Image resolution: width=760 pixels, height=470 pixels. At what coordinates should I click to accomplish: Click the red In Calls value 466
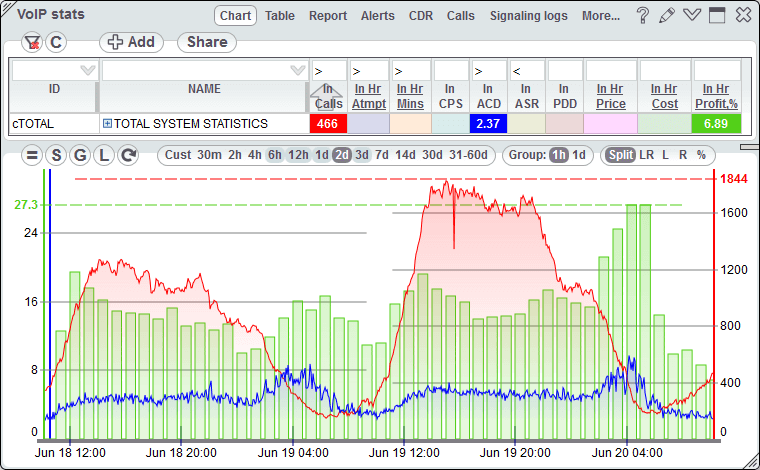coord(328,124)
